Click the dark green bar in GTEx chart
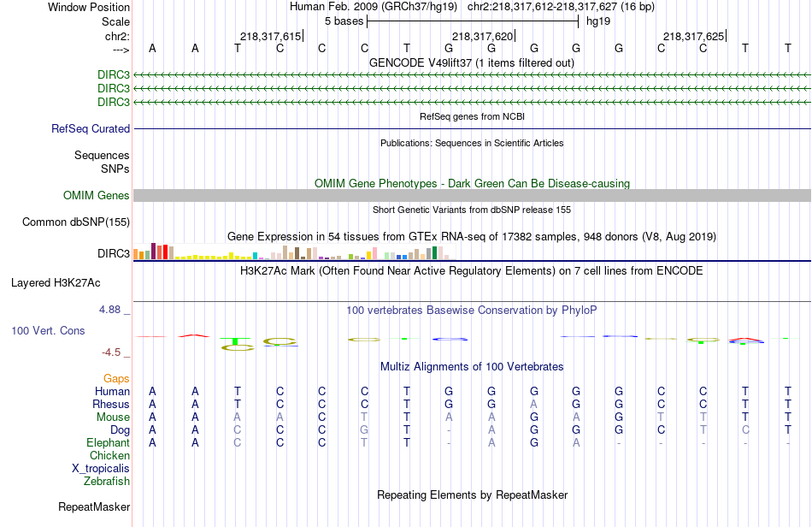The image size is (812, 527). tap(434, 253)
